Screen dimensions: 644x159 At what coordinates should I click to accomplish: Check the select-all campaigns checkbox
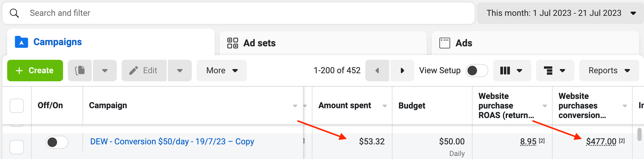[17, 106]
